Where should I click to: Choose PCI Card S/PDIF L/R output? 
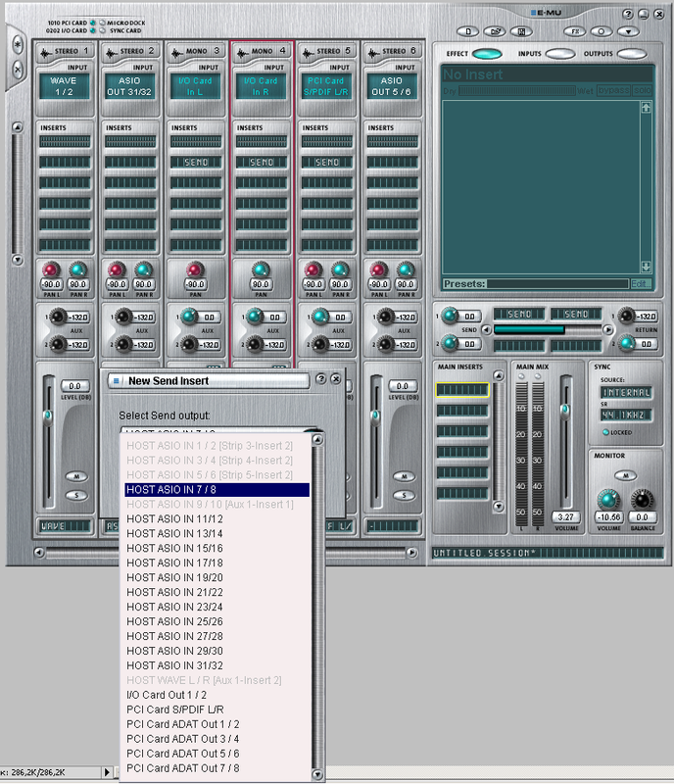217,710
